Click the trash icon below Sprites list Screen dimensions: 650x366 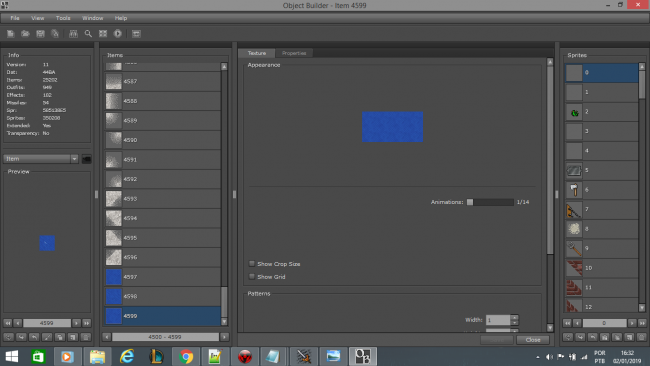click(642, 337)
